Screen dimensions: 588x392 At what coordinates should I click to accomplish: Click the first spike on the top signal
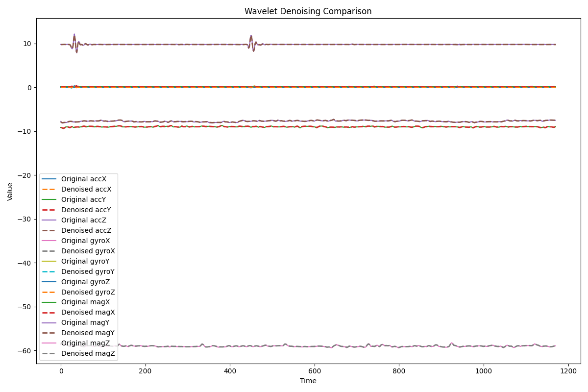(74, 35)
